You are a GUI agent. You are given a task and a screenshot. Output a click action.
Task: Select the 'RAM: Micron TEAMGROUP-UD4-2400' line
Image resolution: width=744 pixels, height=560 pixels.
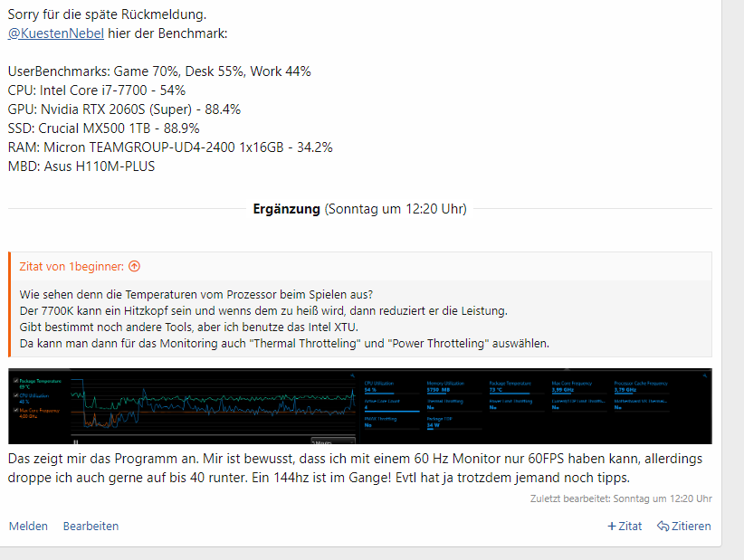[x=170, y=147]
